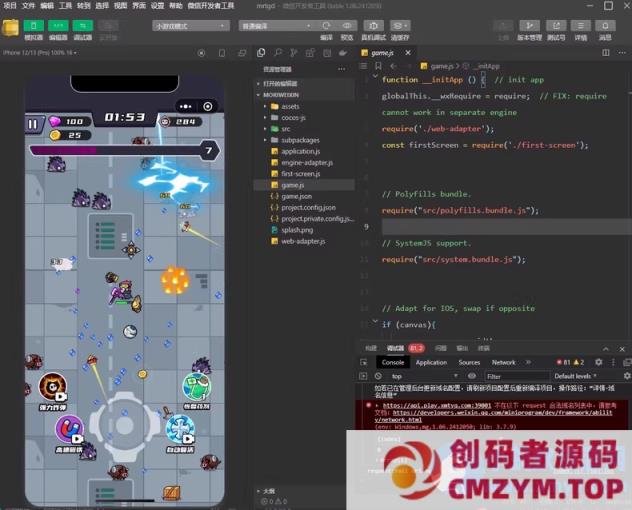Image resolution: width=632 pixels, height=510 pixels.
Task: Switch to the 输出 output tab
Action: (462, 348)
